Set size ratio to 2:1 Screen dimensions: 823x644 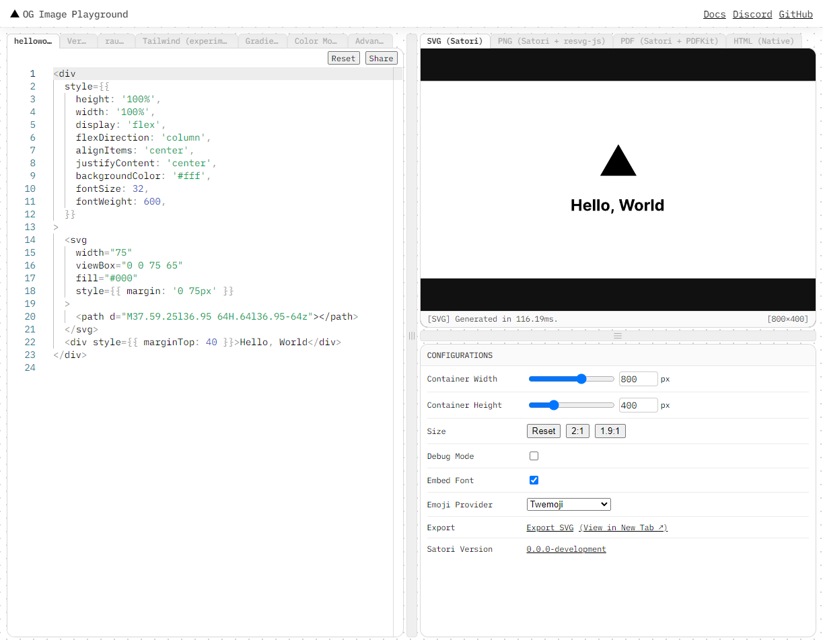pos(577,431)
